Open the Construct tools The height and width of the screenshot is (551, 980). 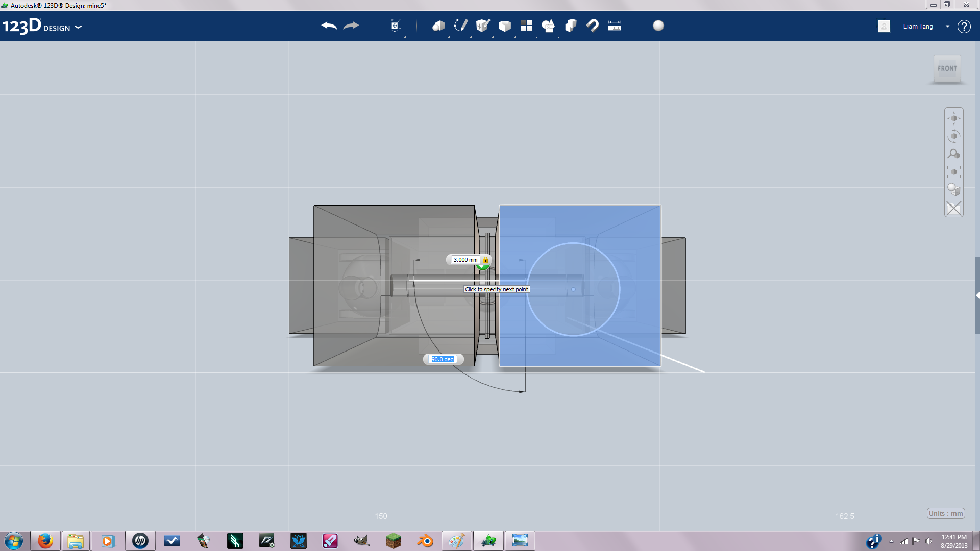[482, 26]
